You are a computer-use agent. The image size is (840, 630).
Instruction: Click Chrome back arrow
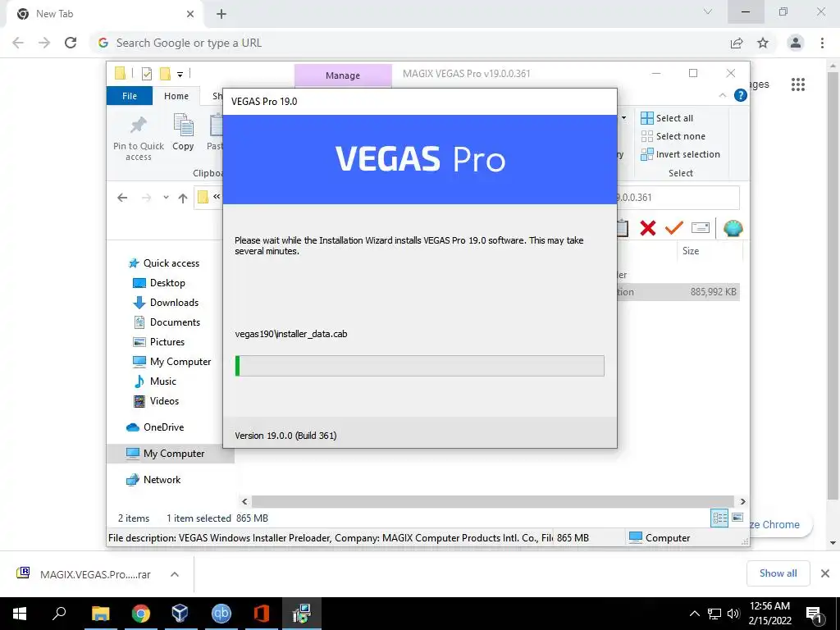click(x=18, y=43)
